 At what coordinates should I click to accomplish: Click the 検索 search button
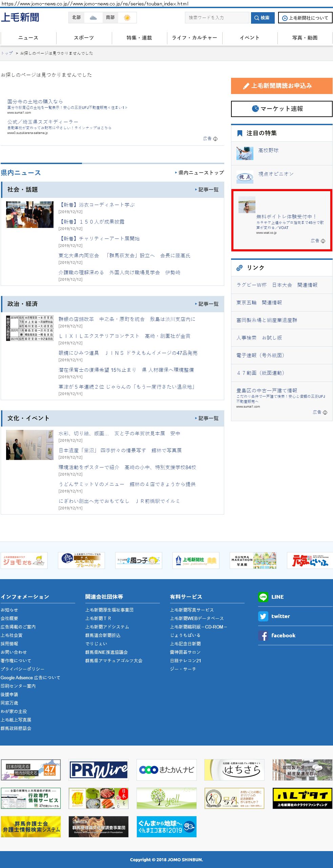(263, 18)
